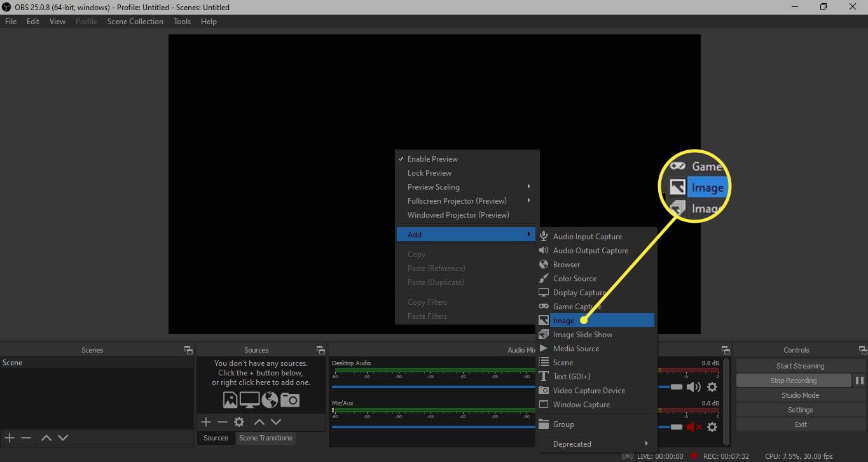
Task: Open Desktop Audio settings gear
Action: click(712, 387)
